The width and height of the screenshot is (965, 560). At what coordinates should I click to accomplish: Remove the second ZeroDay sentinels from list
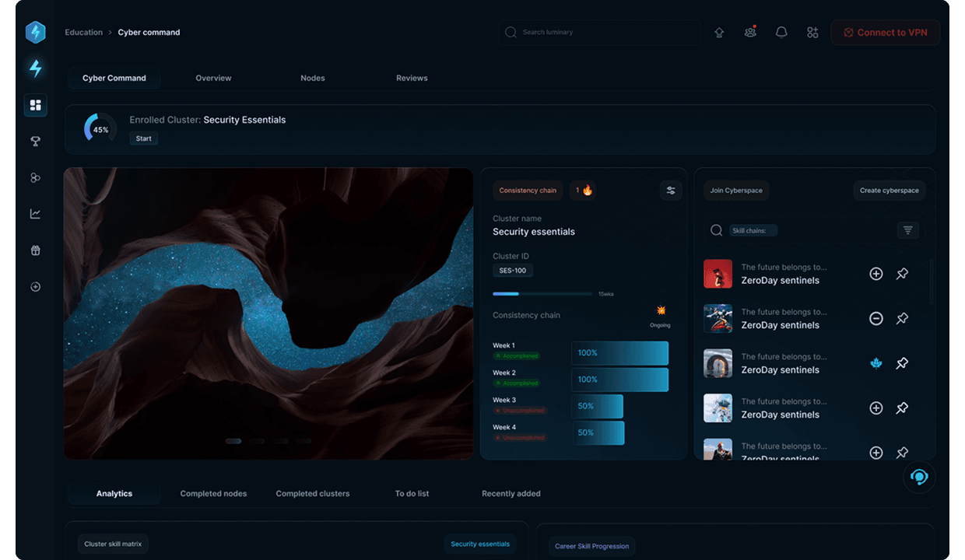(876, 318)
